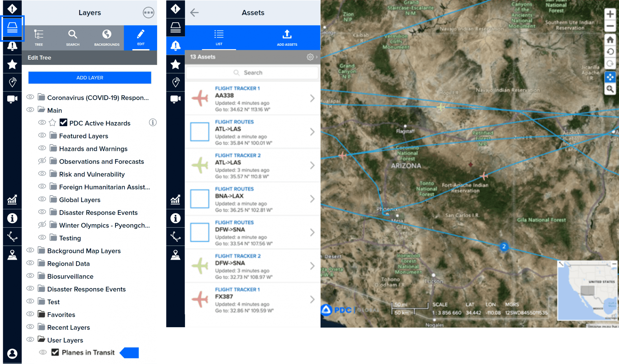Open the video camera icon in left toolbar

pyautogui.click(x=12, y=99)
